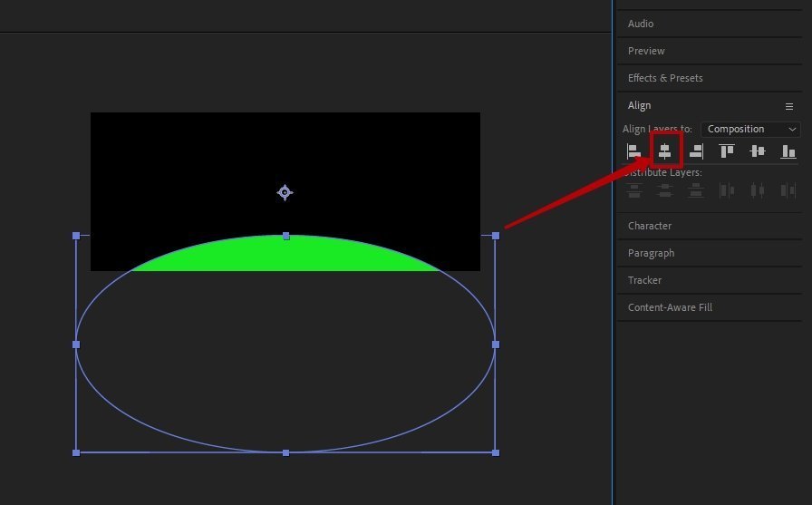Click the Align Right icon
Viewport: 812px width, 505px height.
point(697,151)
